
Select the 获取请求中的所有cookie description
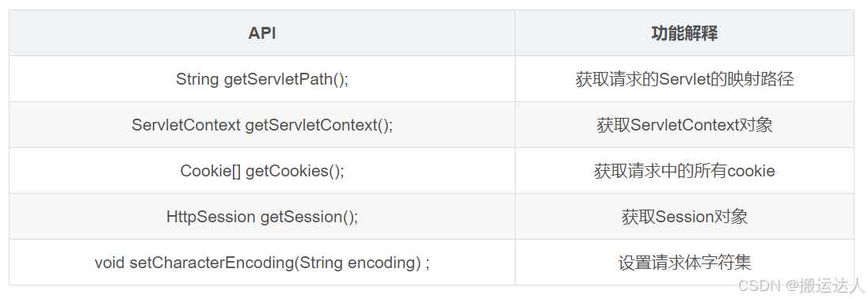[x=684, y=171]
